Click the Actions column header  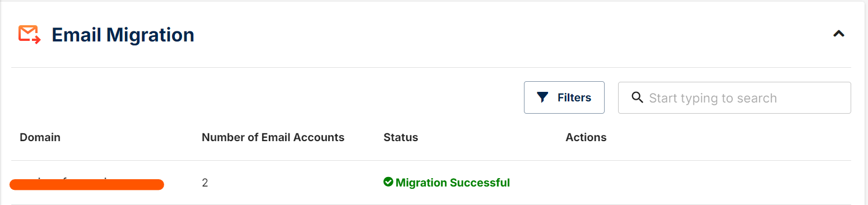(586, 137)
